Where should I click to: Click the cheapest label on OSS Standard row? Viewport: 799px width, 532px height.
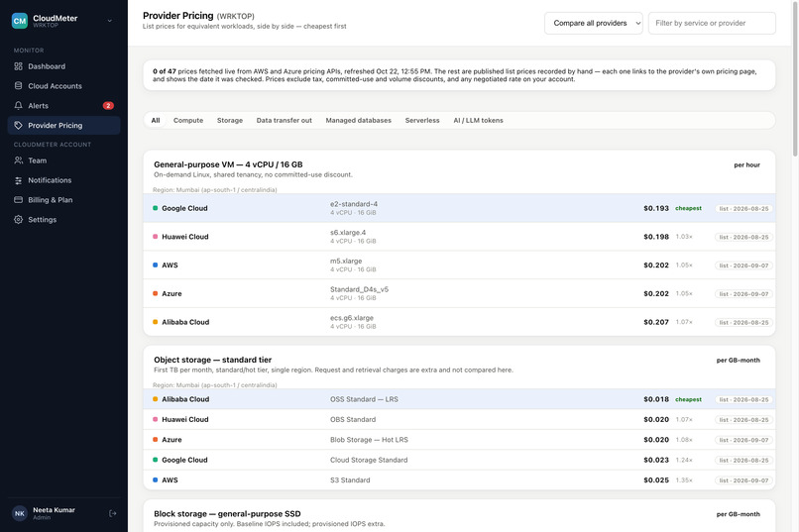click(688, 399)
